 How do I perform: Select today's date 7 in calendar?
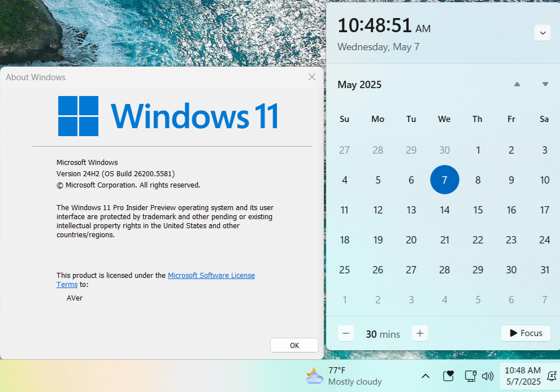[x=444, y=180]
